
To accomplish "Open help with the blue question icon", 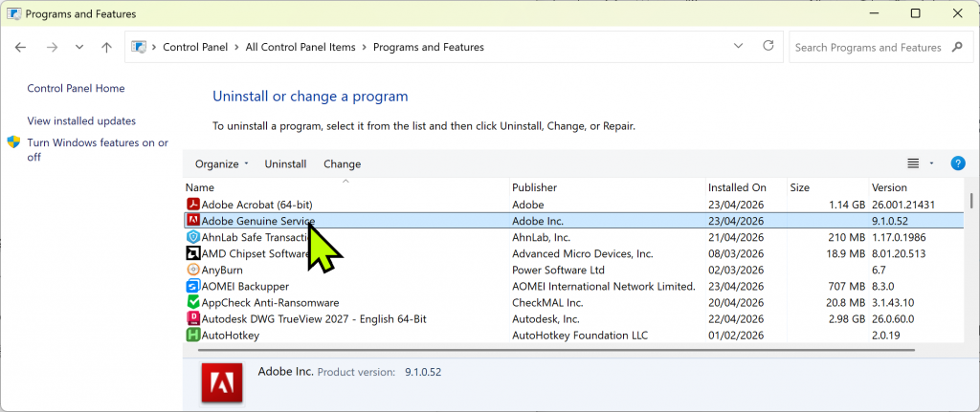I will pyautogui.click(x=957, y=163).
